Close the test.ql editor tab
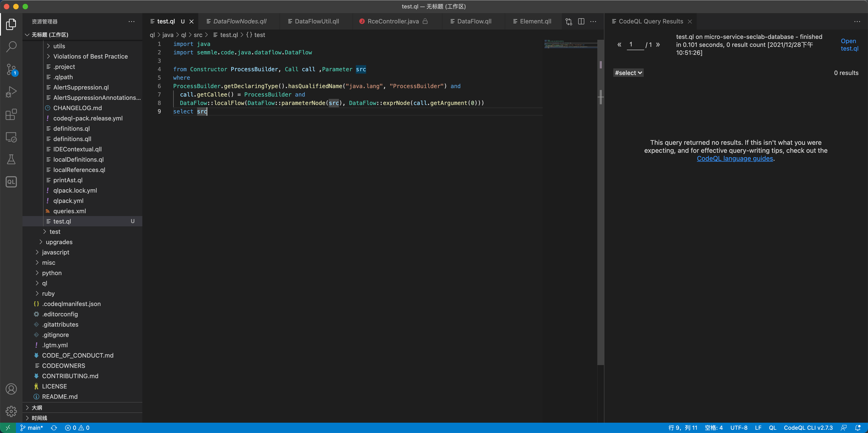The width and height of the screenshot is (868, 433). point(191,22)
